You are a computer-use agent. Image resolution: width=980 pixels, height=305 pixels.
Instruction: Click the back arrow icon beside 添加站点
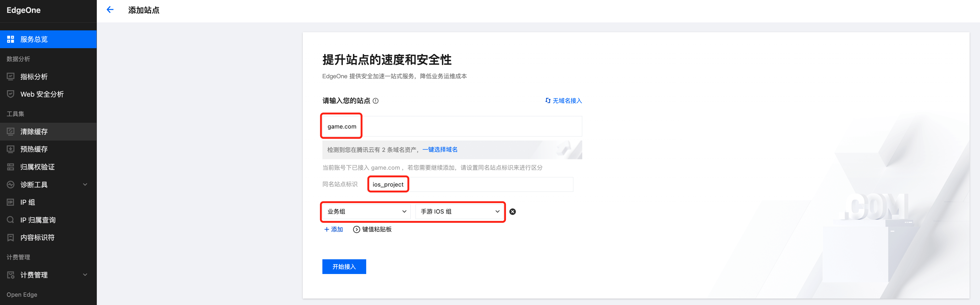pos(110,10)
